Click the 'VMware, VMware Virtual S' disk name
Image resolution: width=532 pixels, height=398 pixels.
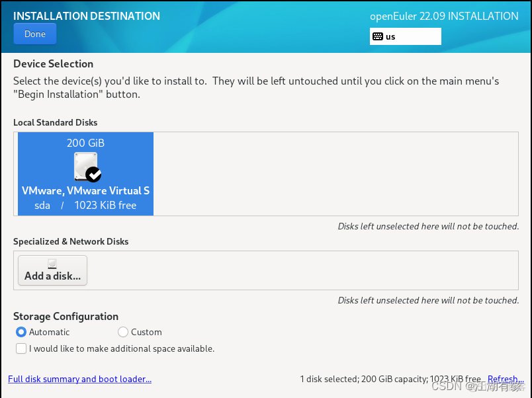pos(85,190)
